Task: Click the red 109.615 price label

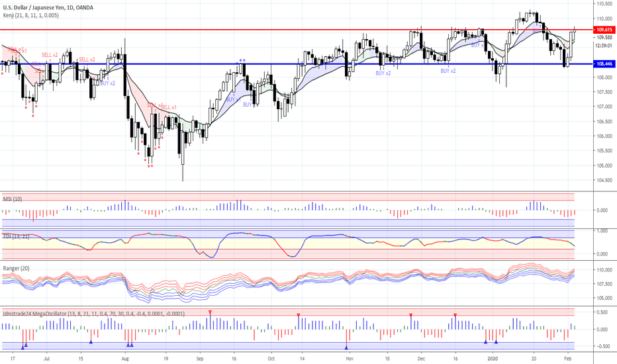Action: click(604, 30)
